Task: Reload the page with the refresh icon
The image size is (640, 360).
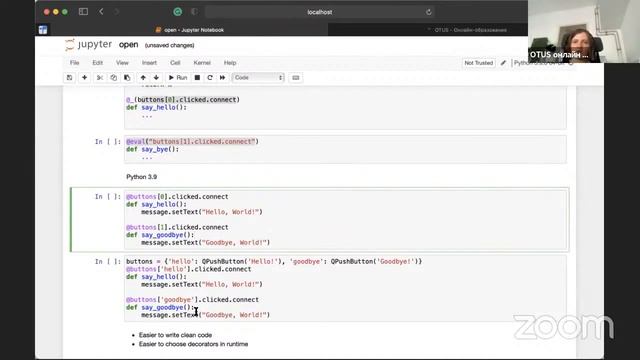Action: [x=429, y=12]
